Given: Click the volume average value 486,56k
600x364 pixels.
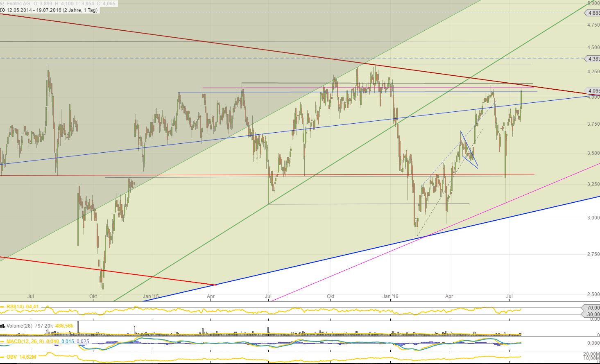Looking at the screenshot, I should pyautogui.click(x=64, y=326).
